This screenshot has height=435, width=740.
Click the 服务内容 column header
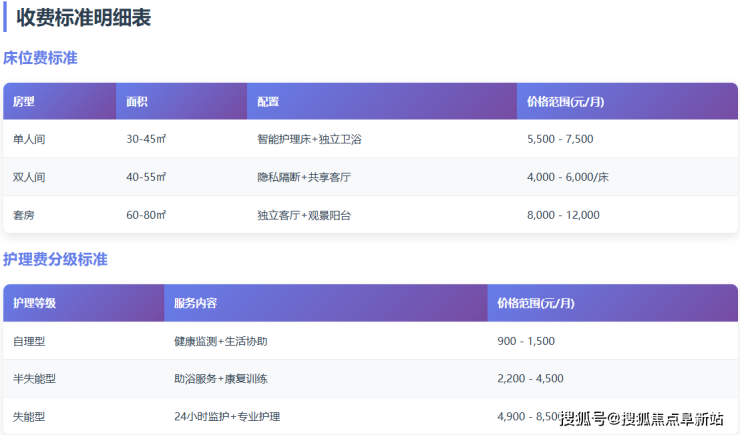tap(195, 303)
